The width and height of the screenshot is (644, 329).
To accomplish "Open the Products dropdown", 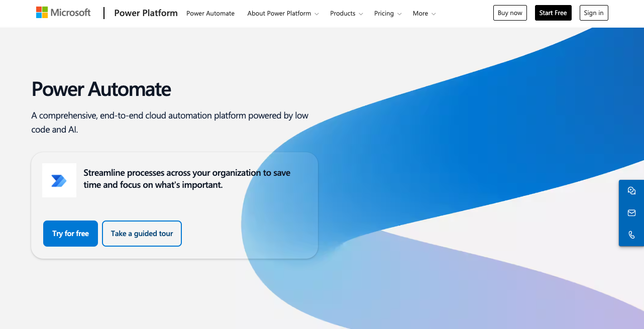I will tap(346, 14).
